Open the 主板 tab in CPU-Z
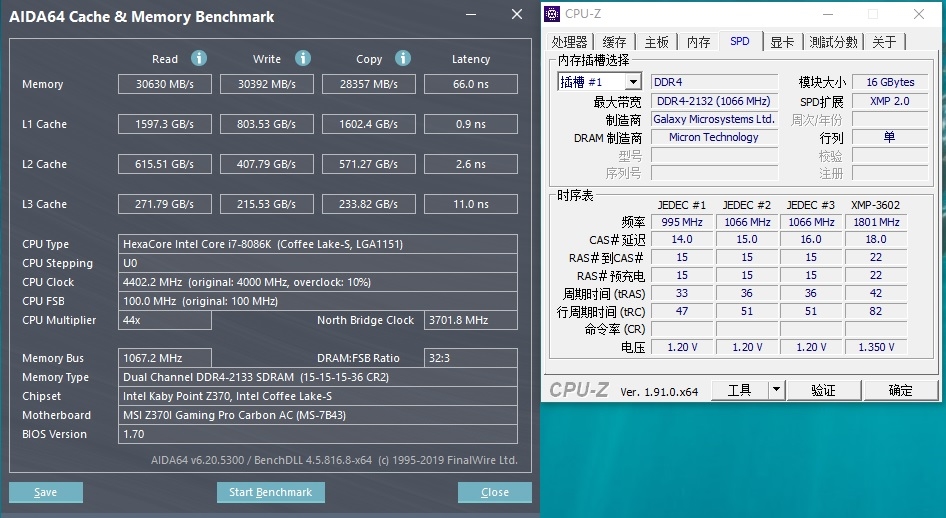Screen dimensions: 946x518 (656, 42)
